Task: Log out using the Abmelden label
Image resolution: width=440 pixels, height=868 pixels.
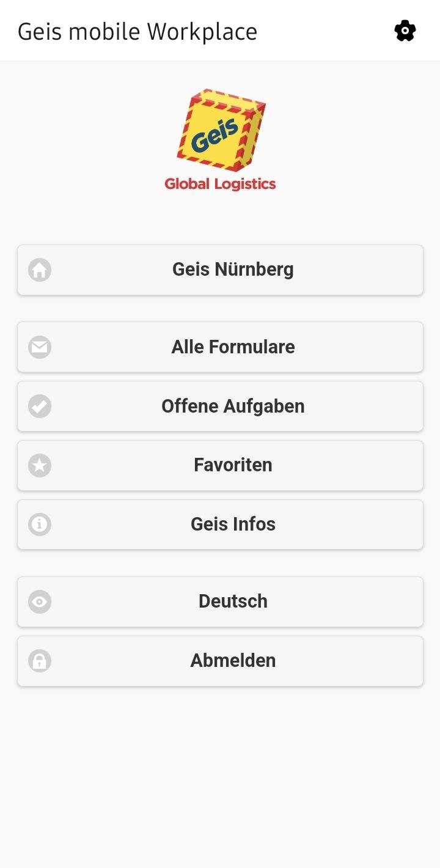Action: tap(233, 661)
